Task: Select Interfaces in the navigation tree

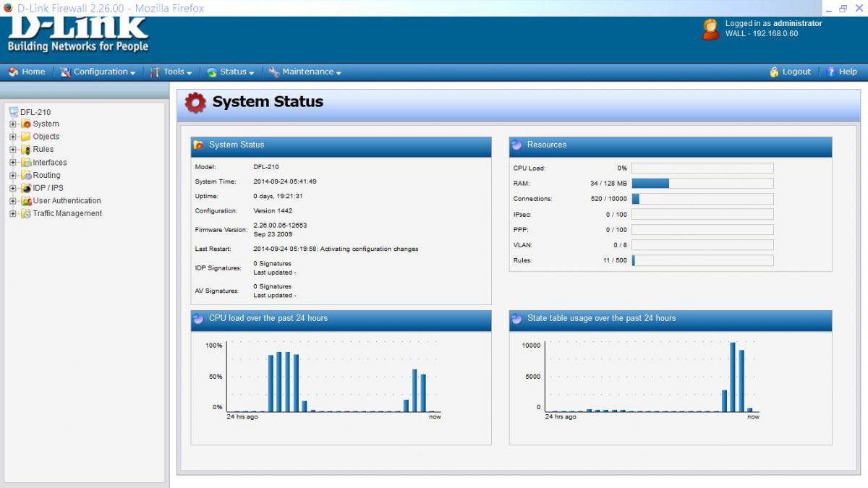Action: (x=50, y=163)
